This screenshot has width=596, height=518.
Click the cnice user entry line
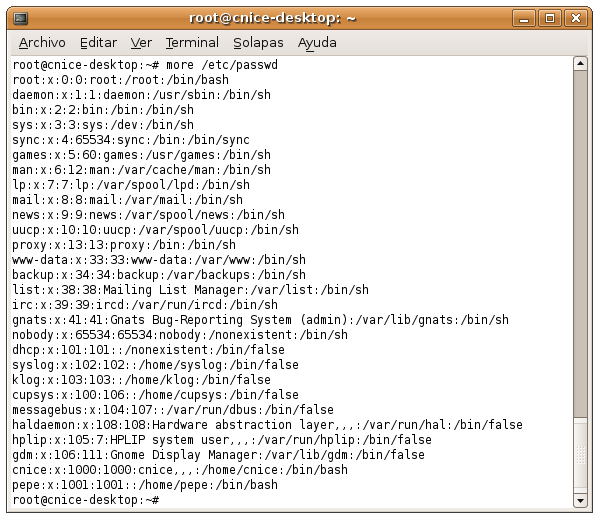[x=180, y=470]
